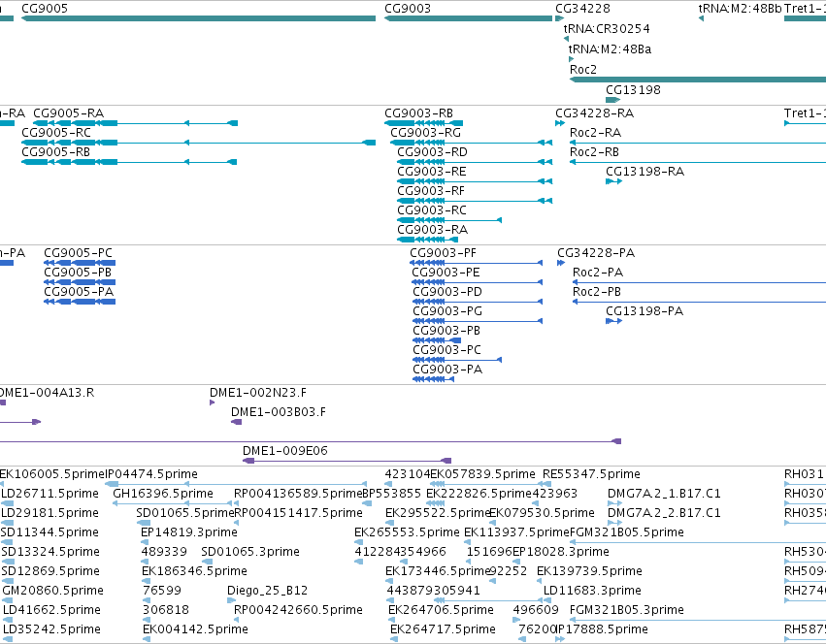Viewport: 826px width, 644px height.
Task: Click the CG9005-RC transcript label
Action: (56, 133)
